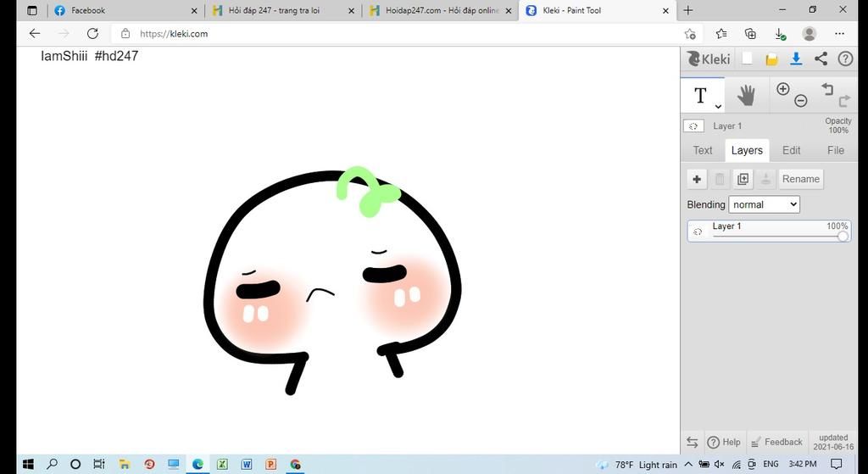
Task: Open Chrome from the taskbar
Action: (x=295, y=464)
